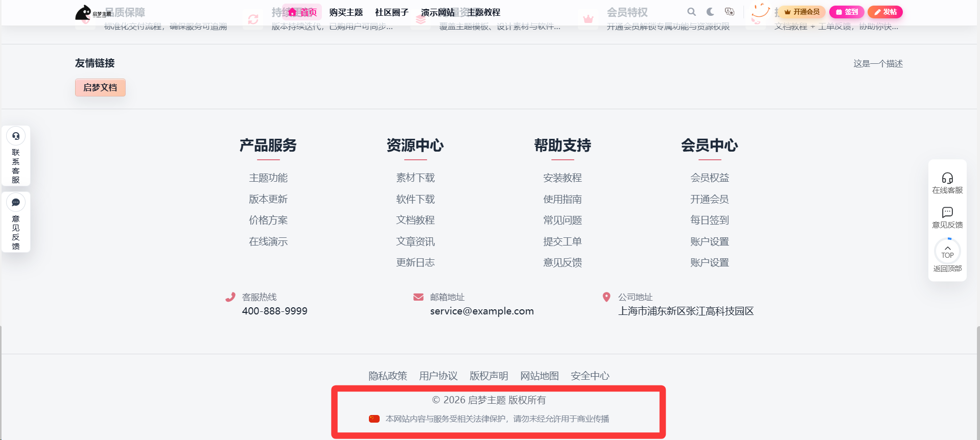The width and height of the screenshot is (980, 440).
Task: Toggle dark mode with the moon icon
Action: [x=710, y=12]
